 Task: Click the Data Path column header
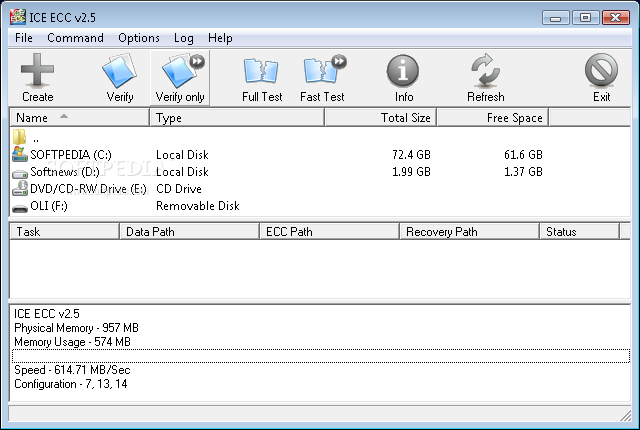coord(189,231)
